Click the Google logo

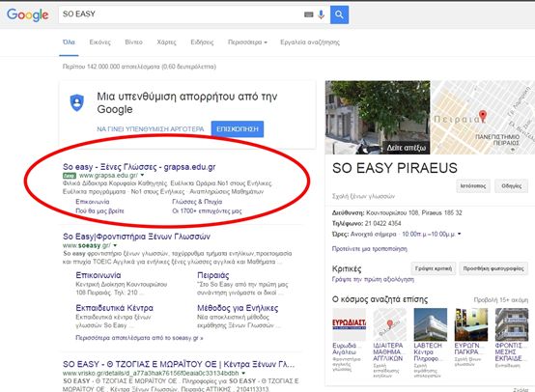tap(28, 14)
